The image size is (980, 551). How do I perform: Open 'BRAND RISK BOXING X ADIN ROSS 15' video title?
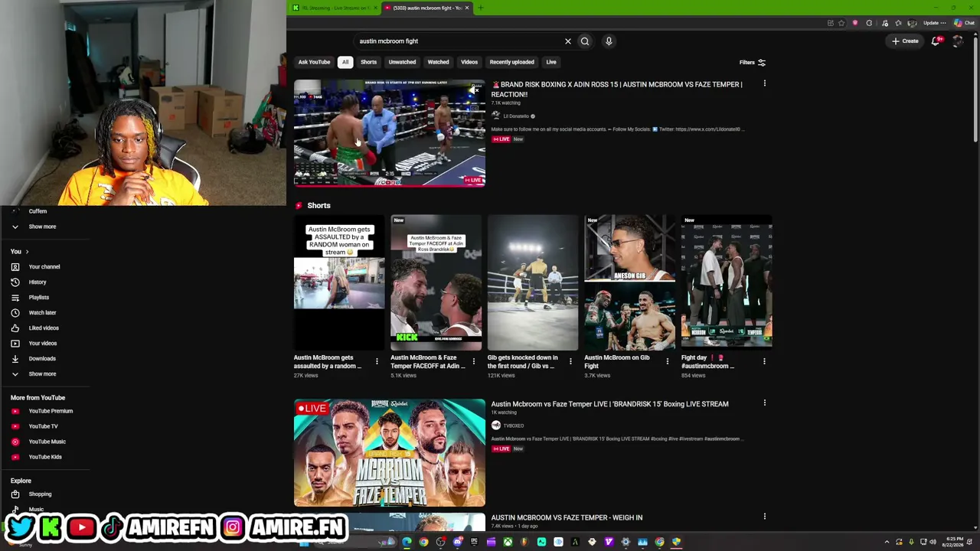coord(616,89)
